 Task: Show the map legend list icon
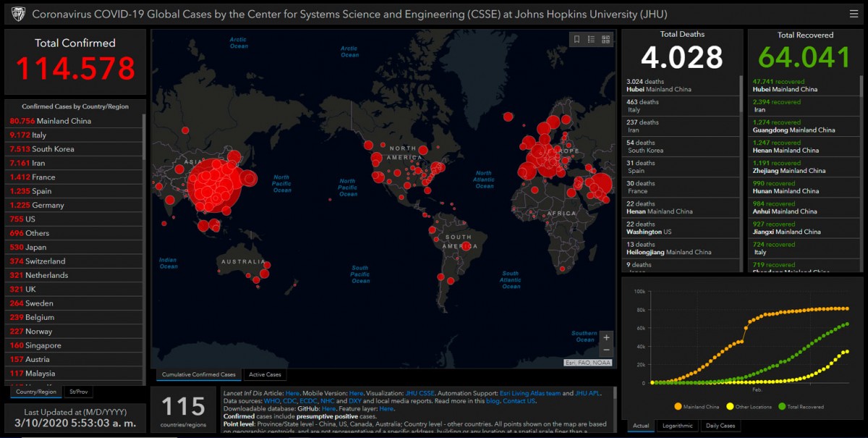pos(591,39)
